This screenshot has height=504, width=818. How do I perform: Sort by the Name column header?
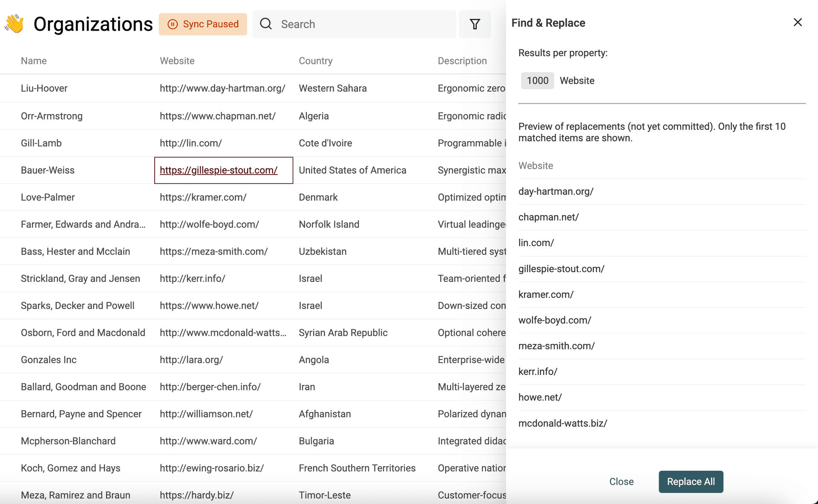34,60
